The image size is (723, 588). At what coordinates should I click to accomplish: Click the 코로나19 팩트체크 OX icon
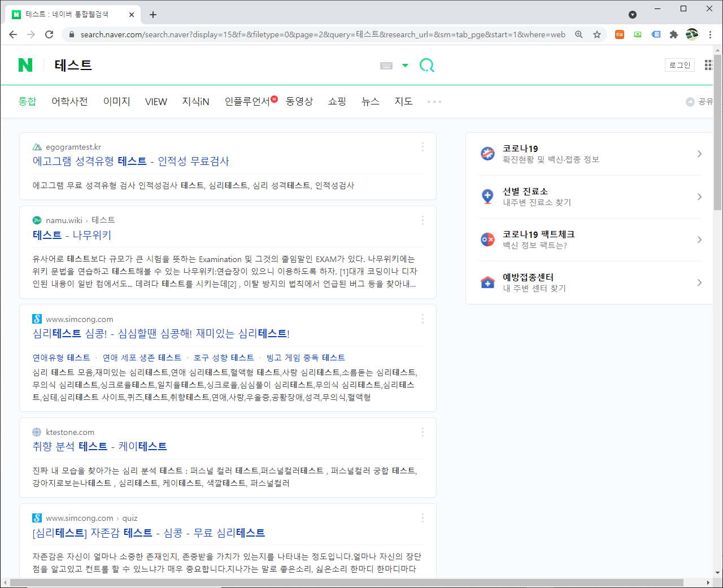[x=487, y=239]
